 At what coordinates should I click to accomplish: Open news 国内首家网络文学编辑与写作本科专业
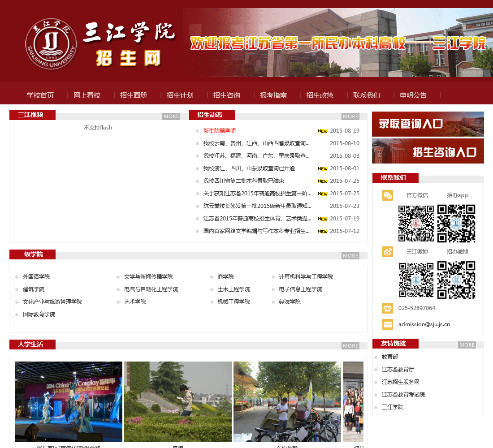tap(256, 231)
